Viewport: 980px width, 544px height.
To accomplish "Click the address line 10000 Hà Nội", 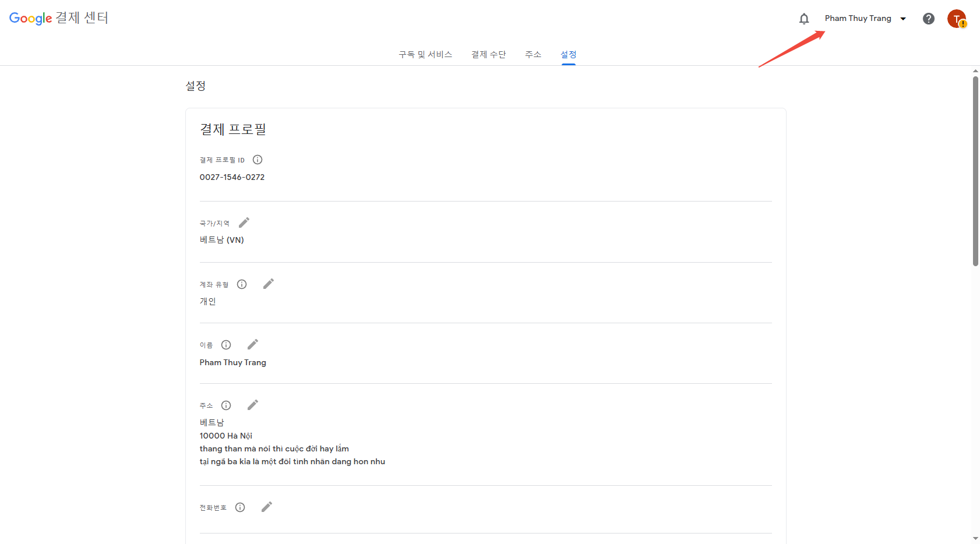I will [226, 436].
